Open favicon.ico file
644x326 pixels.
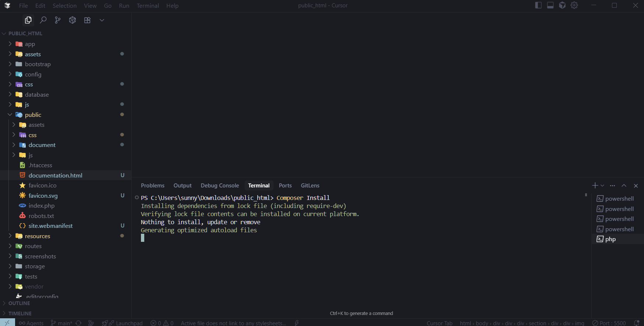43,186
